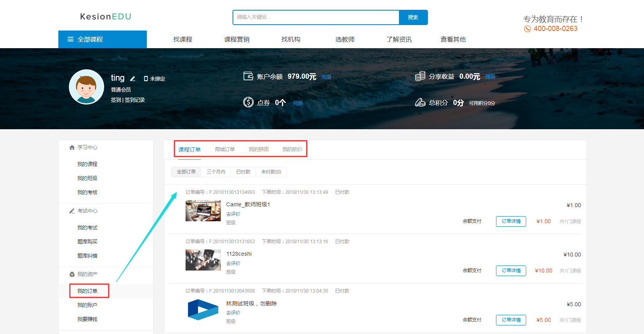Click the blue 搜索 button
Image resolution: width=644 pixels, height=334 pixels.
413,17
